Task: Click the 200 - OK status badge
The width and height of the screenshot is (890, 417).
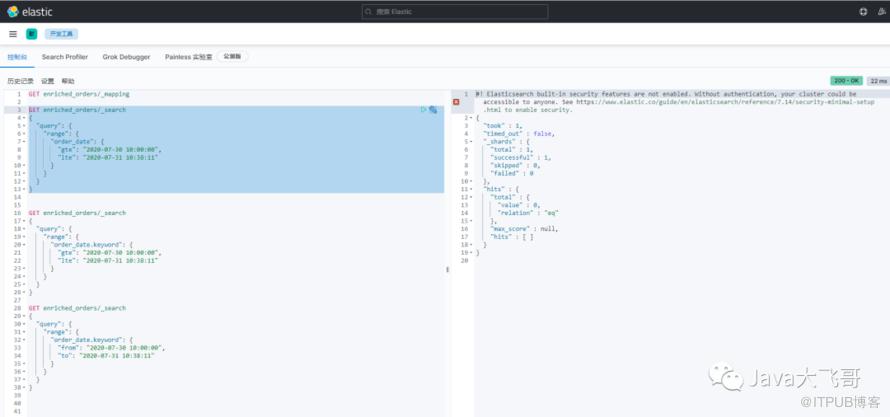Action: tap(846, 81)
